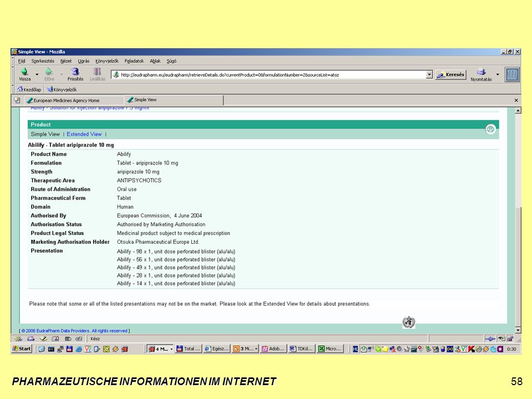Click the HL language indicator in tray
The width and height of the screenshot is (532, 399).
point(355,349)
